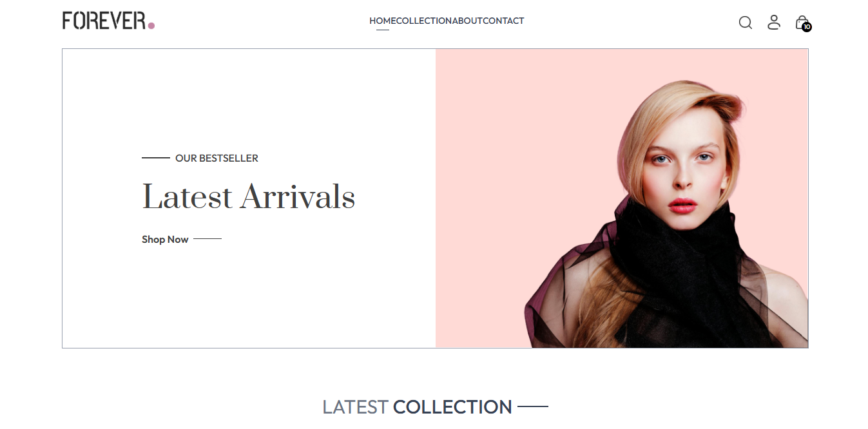
Task: Click the dash after LATEST COLLECTION
Action: coord(533,406)
